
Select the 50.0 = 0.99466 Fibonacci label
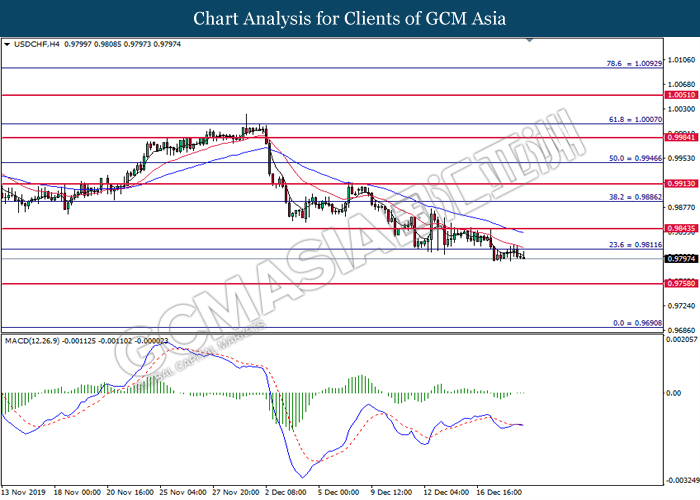631,157
